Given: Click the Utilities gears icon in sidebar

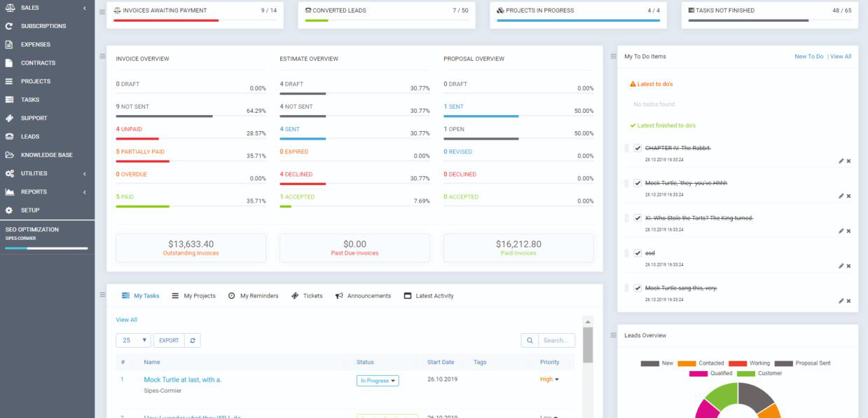Looking at the screenshot, I should click(9, 173).
